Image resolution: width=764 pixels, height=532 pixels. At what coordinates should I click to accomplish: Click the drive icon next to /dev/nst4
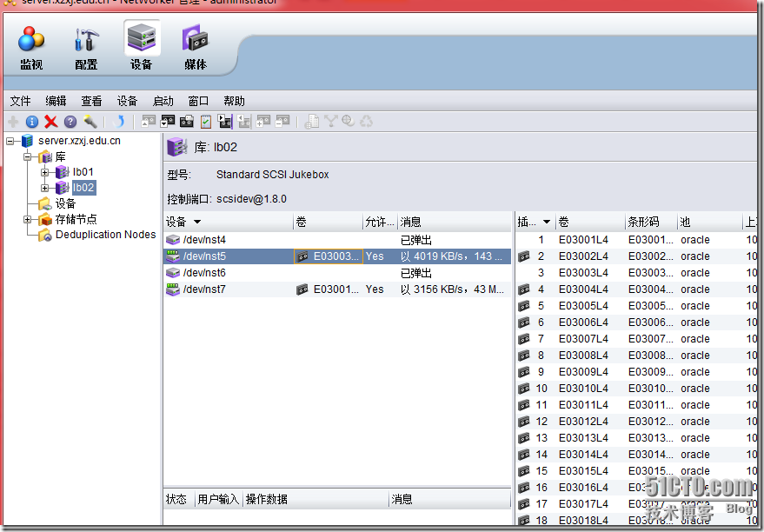coord(173,240)
